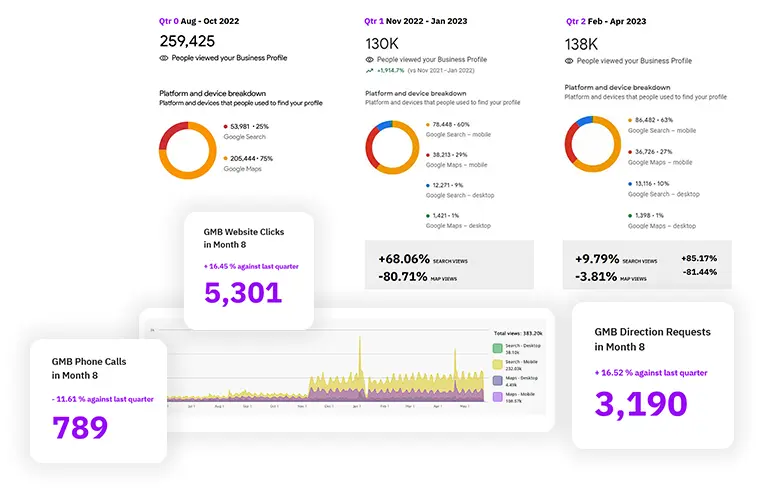Click the blue dot beside 12,271 · 9%
Image resolution: width=765 pixels, height=494 pixels.
pos(428,185)
